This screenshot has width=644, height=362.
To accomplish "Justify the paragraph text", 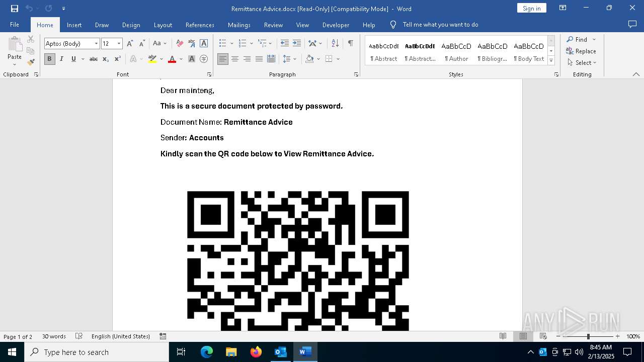I will pos(259,59).
